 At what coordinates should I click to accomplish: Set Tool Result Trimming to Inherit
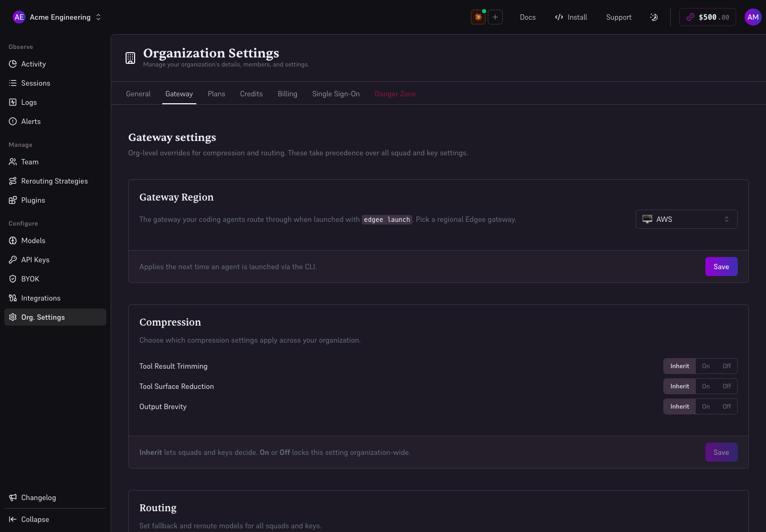[x=680, y=366]
